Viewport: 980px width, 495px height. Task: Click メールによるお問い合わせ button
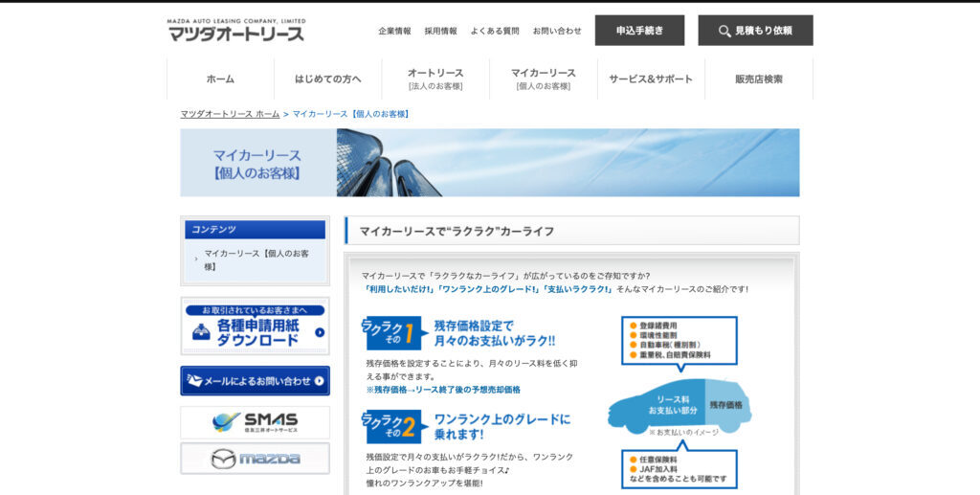pyautogui.click(x=255, y=381)
